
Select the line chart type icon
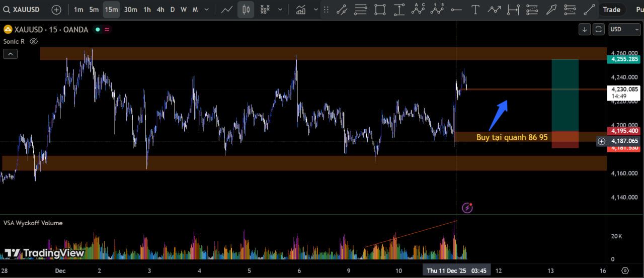pyautogui.click(x=227, y=10)
